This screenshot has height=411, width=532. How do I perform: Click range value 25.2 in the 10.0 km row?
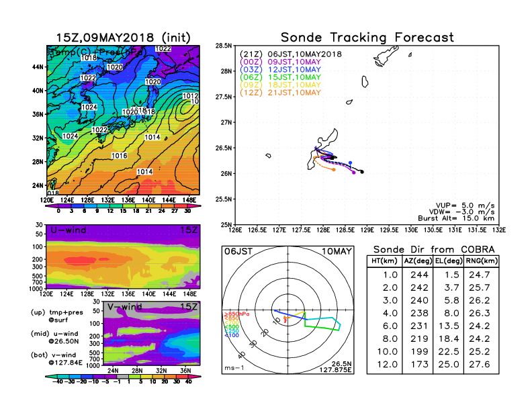point(480,352)
